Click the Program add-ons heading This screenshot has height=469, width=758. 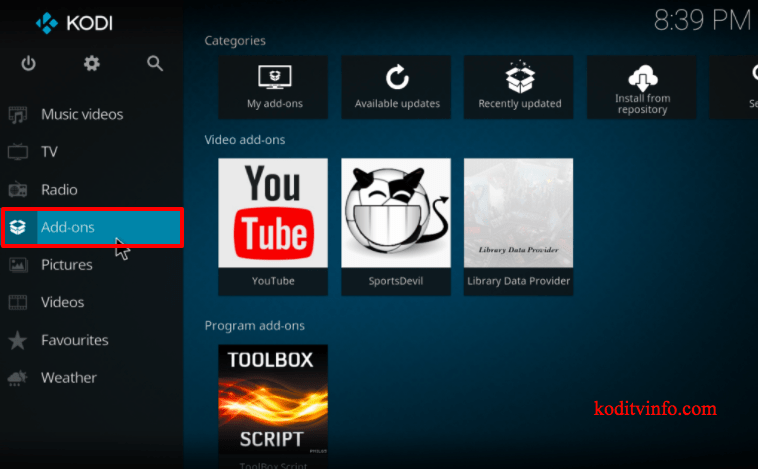coord(255,326)
